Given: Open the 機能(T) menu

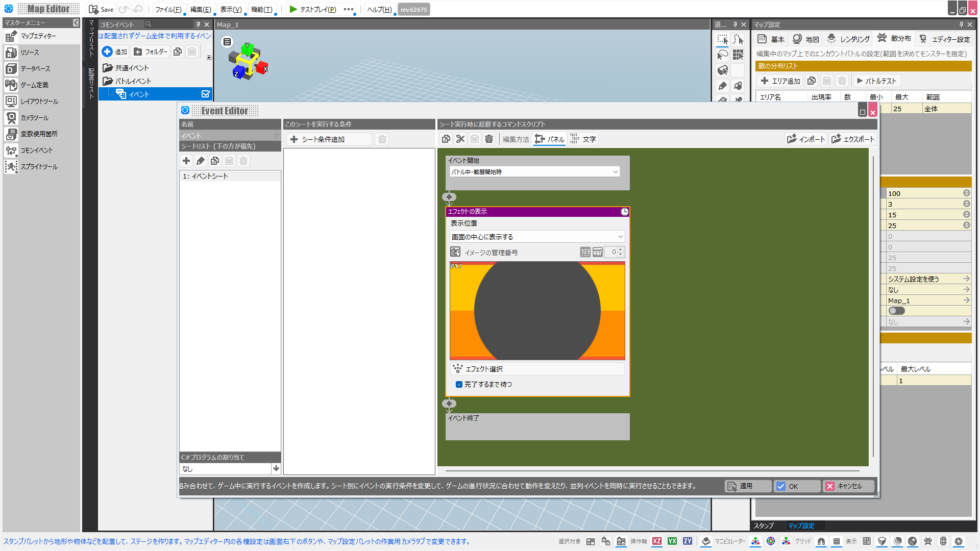Looking at the screenshot, I should click(261, 9).
